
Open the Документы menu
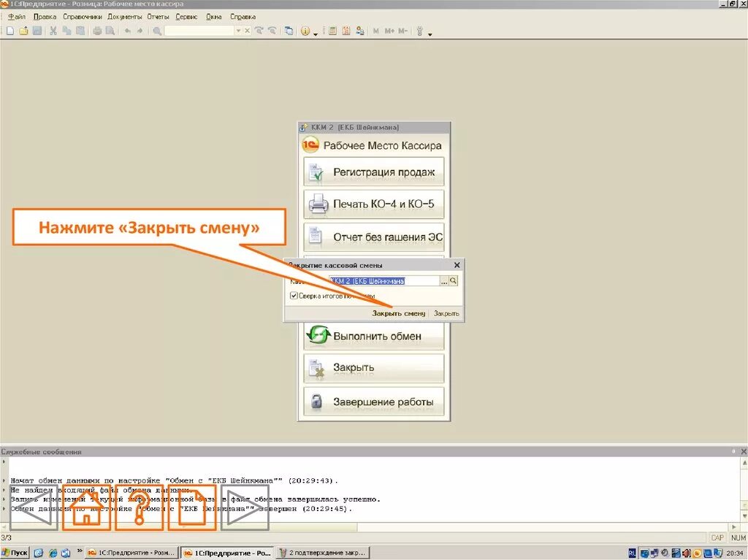(124, 17)
